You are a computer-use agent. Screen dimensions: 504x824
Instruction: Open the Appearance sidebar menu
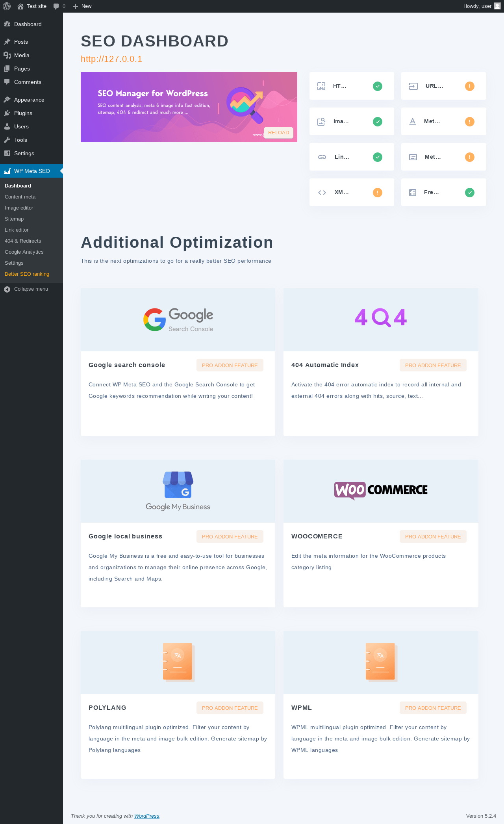(x=31, y=100)
